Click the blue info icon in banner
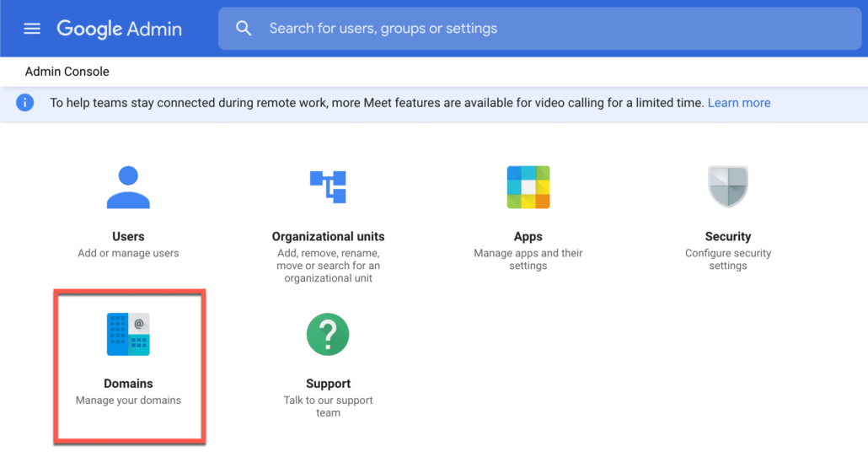The height and width of the screenshot is (468, 868). 25,103
